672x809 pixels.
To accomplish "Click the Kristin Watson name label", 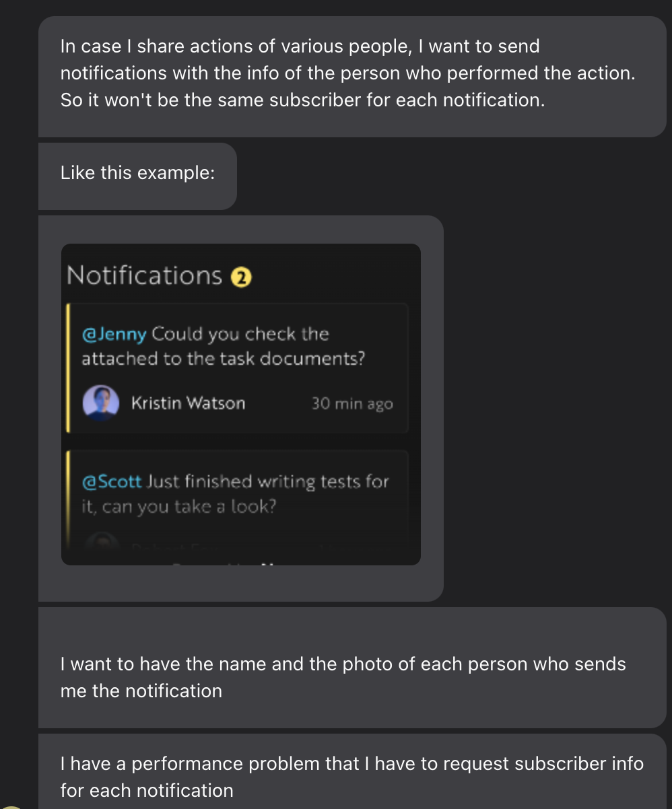I will pos(189,402).
